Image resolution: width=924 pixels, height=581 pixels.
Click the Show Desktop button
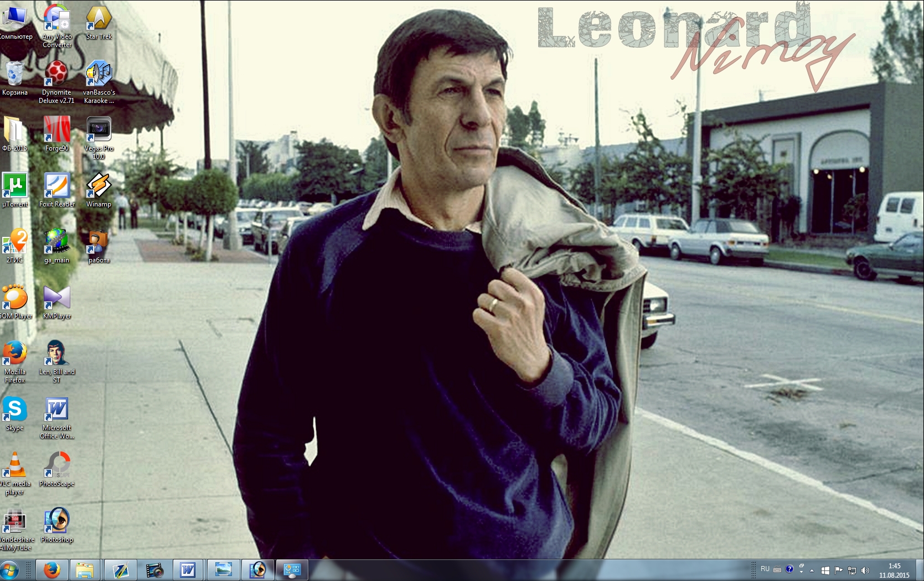click(920, 570)
